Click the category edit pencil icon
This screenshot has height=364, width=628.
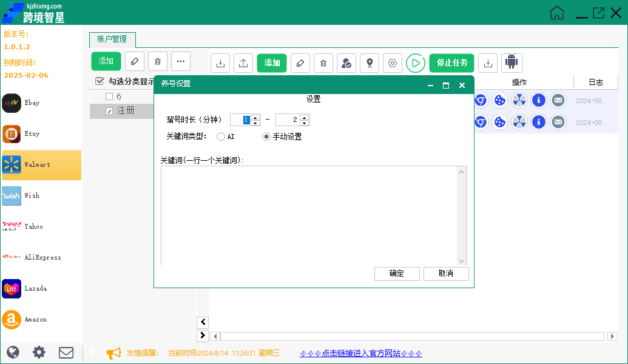coord(135,61)
